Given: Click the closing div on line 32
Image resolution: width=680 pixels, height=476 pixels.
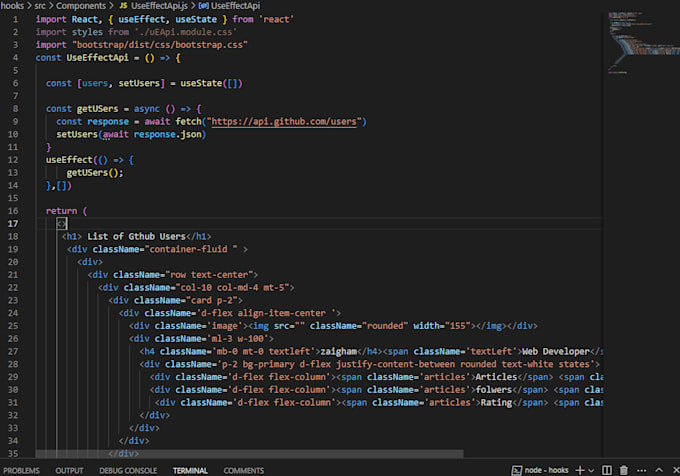Looking at the screenshot, I should pyautogui.click(x=154, y=415).
